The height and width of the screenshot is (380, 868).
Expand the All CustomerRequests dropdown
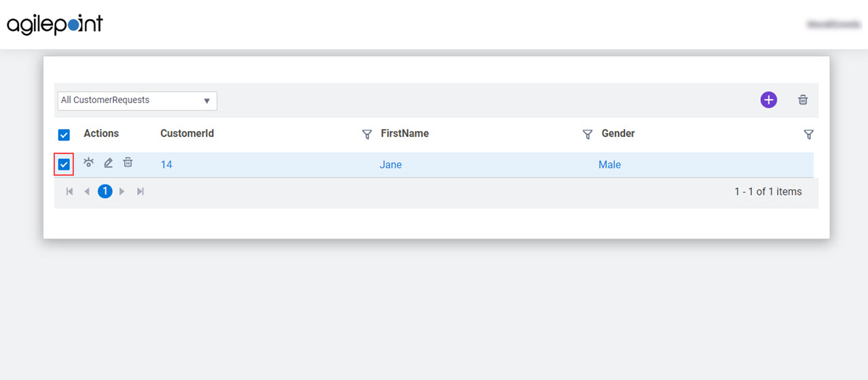coord(137,100)
